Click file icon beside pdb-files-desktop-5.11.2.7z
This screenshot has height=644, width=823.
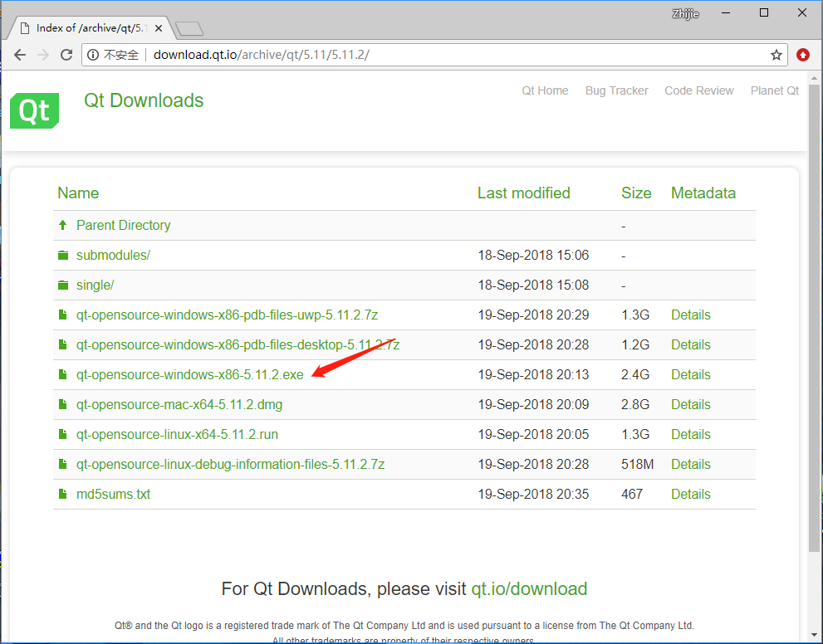point(63,344)
